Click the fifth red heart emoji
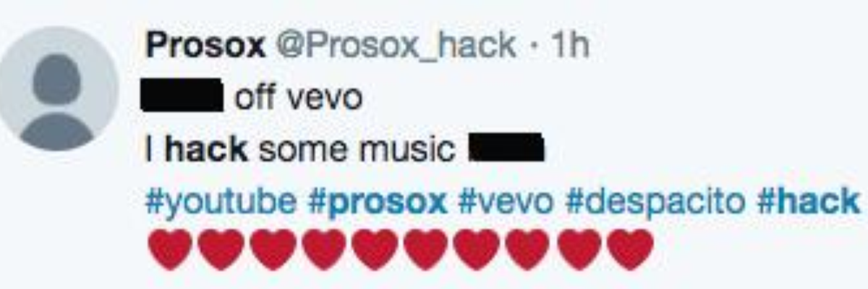868x289 pixels. tap(375, 249)
